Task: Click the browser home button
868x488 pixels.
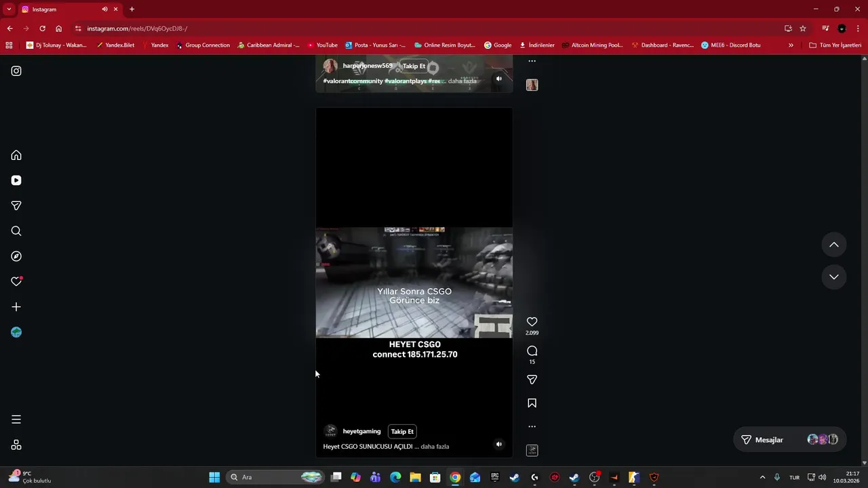Action: [58, 28]
